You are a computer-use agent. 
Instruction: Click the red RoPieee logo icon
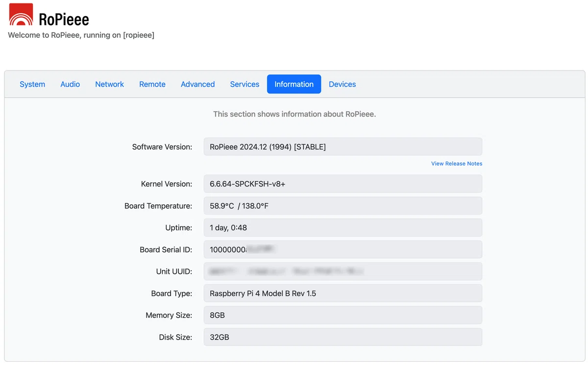pos(21,15)
